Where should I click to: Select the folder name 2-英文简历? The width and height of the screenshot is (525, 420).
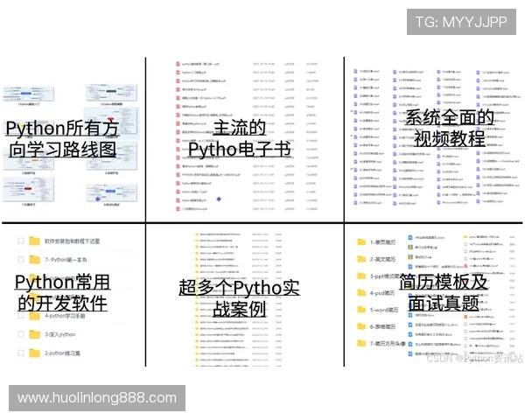tap(382, 259)
